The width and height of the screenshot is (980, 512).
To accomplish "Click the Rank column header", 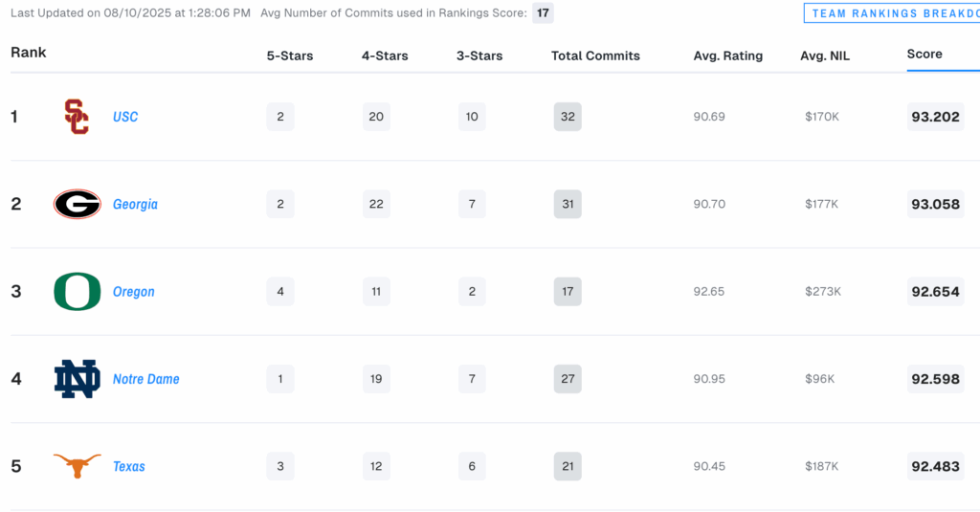I will coord(28,52).
